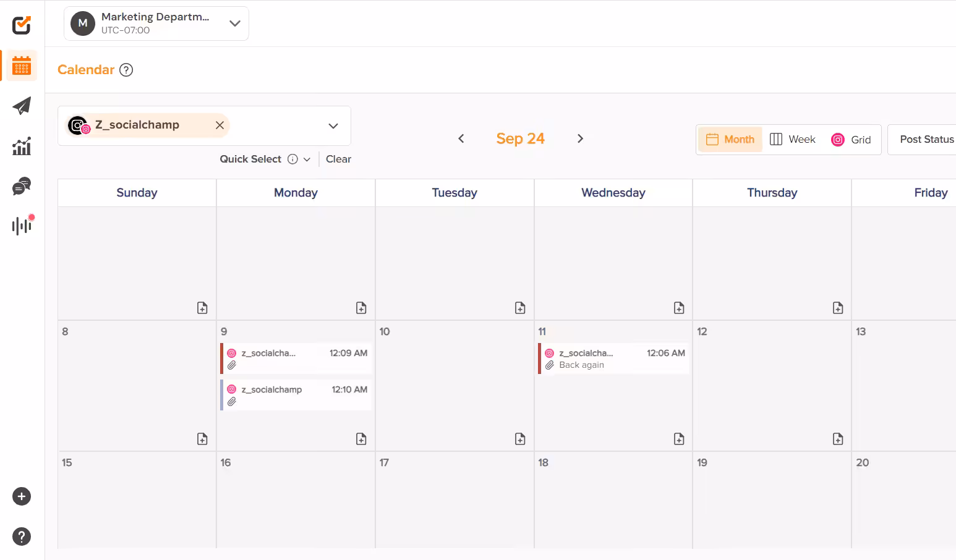Click the Sep 24 month label
This screenshot has height=560, width=956.
(x=520, y=138)
